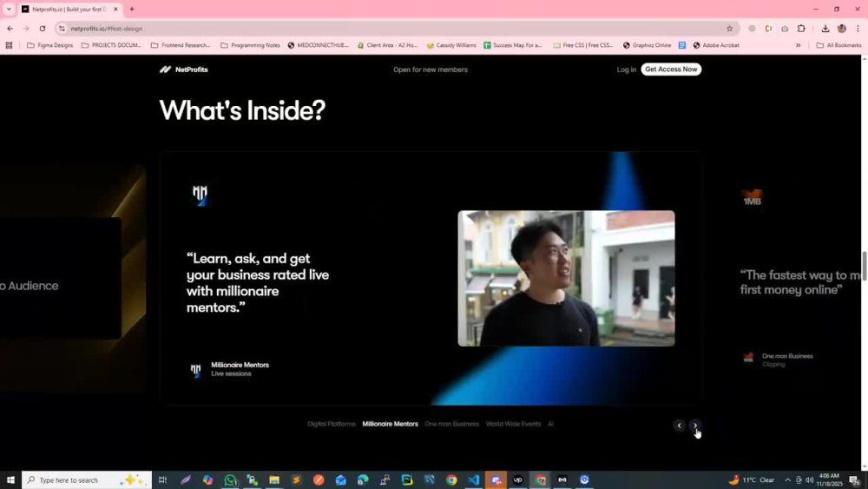
Task: Open Sublime Text from the taskbar
Action: click(296, 479)
